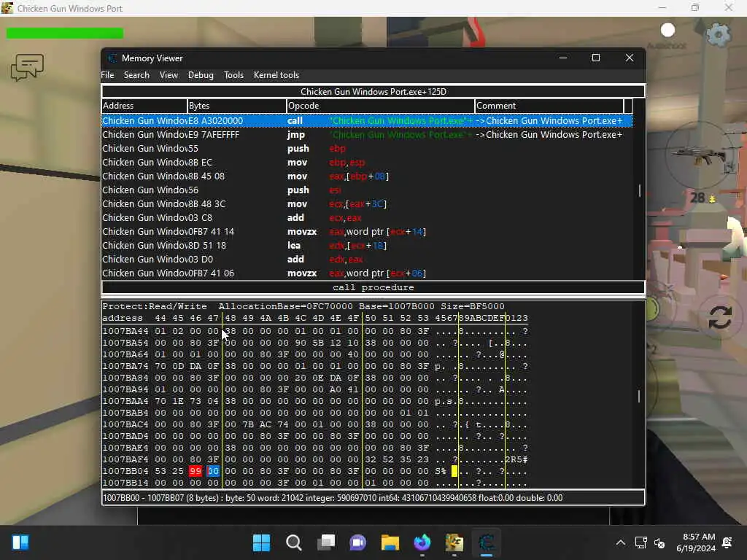
Task: Click the status bar showing 1007BB00 - 1007BB07
Action: (x=373, y=498)
